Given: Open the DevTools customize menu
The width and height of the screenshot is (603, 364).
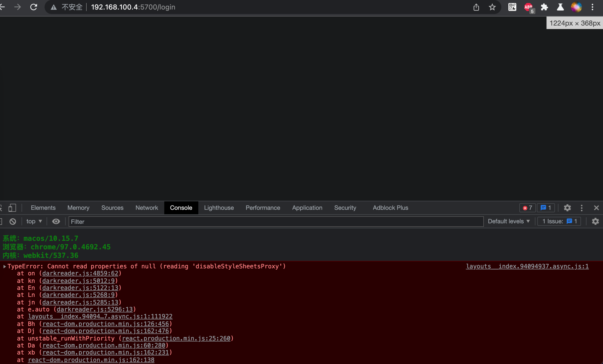Looking at the screenshot, I should coord(582,208).
